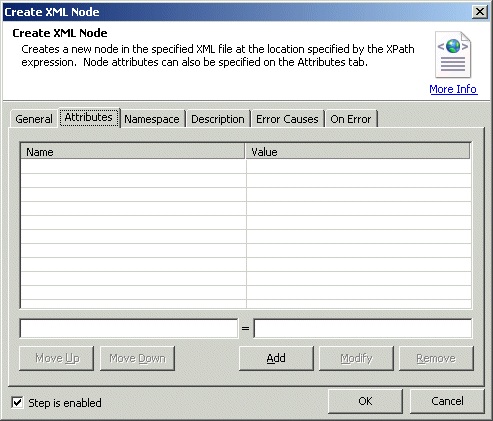Open the On Error tab

(351, 119)
